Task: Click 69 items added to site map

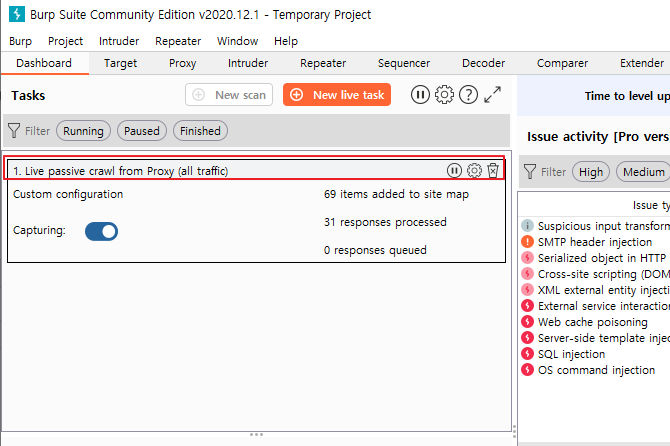Action: tap(396, 194)
